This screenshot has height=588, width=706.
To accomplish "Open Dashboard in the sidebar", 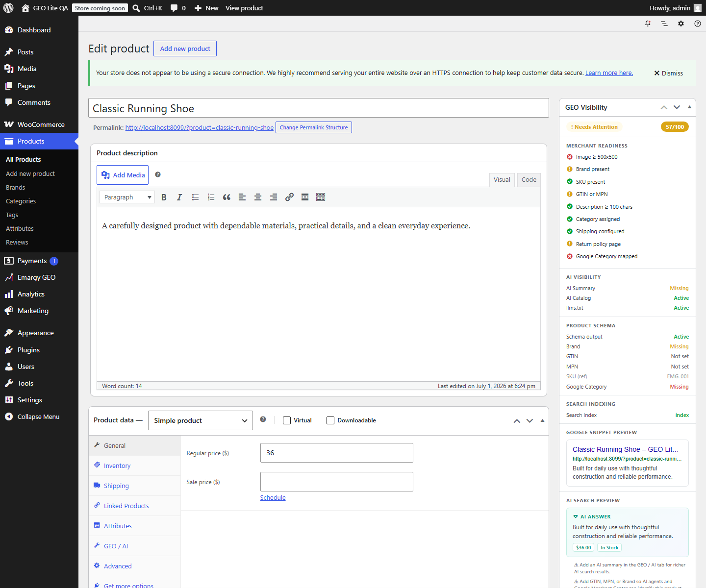I will click(x=39, y=30).
